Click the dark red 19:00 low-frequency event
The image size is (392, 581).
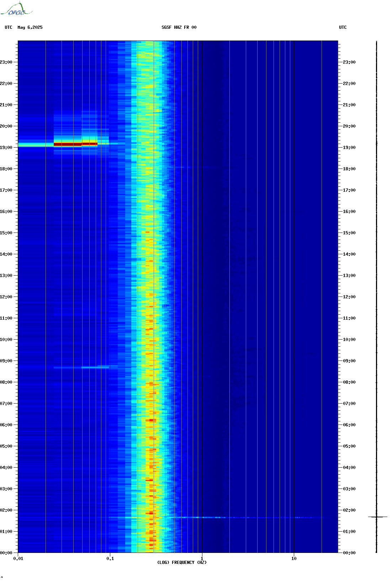(x=75, y=144)
